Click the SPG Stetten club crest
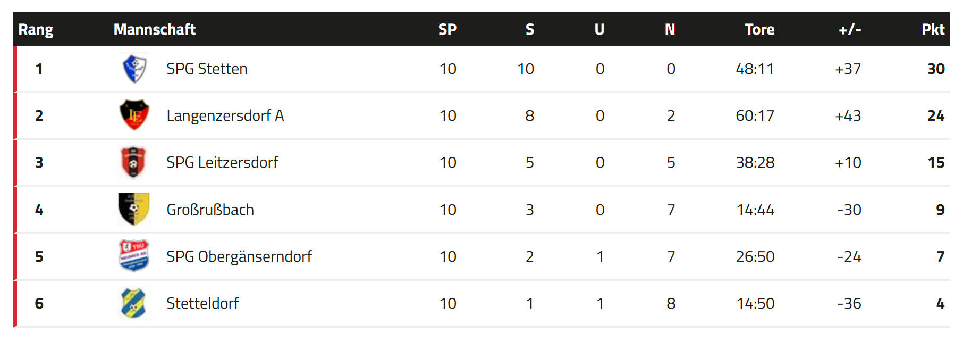The height and width of the screenshot is (349, 980). click(134, 69)
